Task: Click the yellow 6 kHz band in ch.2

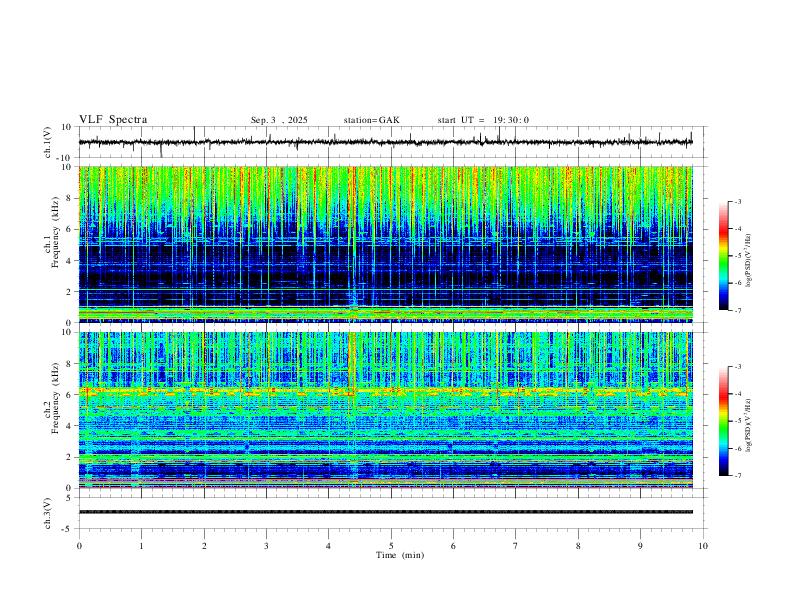Action: point(385,391)
